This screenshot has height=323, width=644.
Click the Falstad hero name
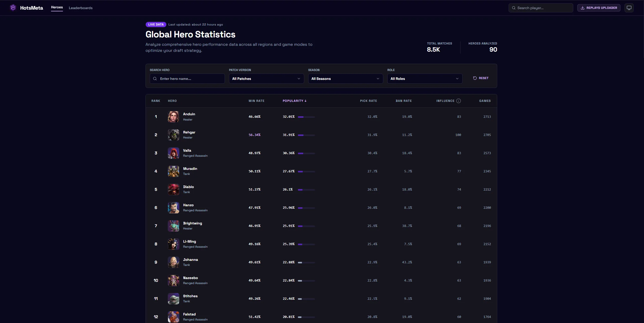coord(189,314)
